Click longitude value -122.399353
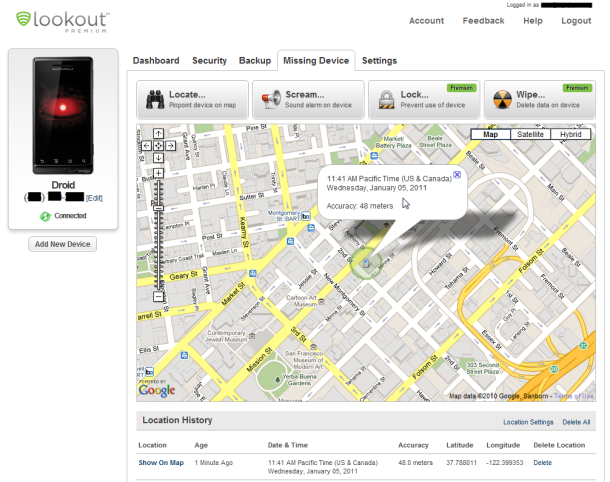The height and width of the screenshot is (482, 610). click(x=505, y=463)
